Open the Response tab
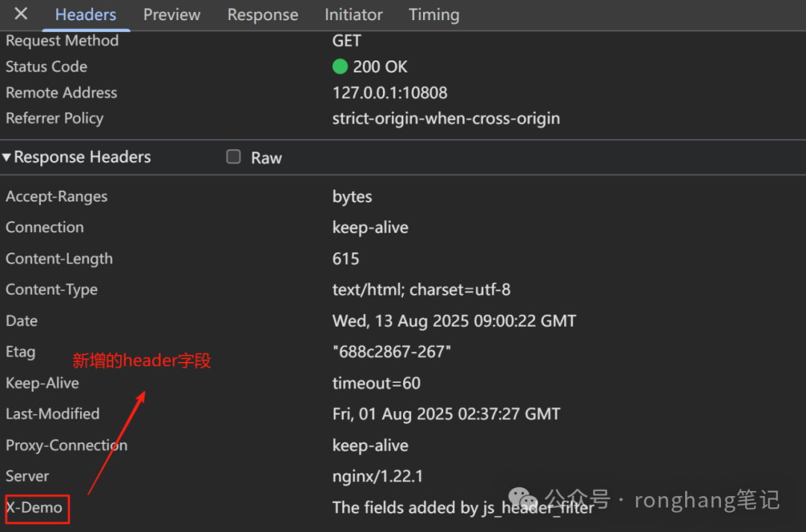806x532 pixels. pos(263,15)
